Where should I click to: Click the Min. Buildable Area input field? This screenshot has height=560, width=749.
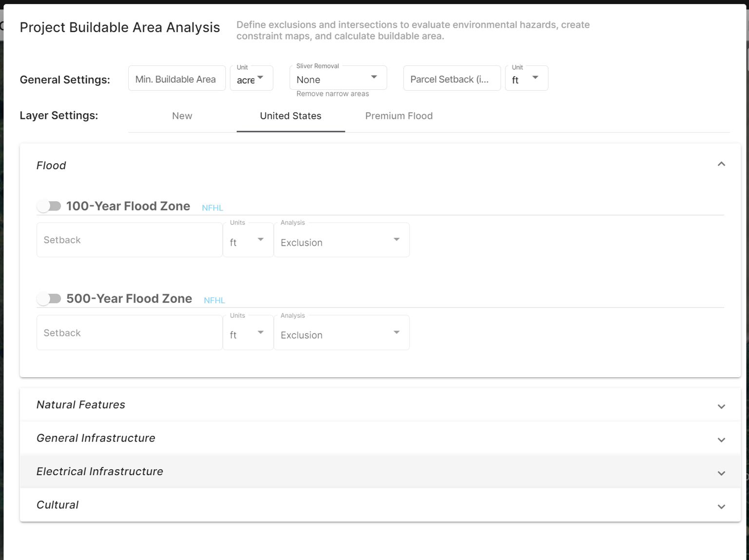176,78
